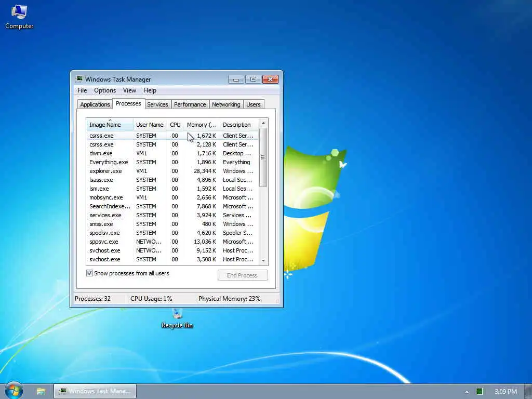Image resolution: width=532 pixels, height=399 pixels.
Task: Select the Recycle Bin desktop icon
Action: coord(177,320)
